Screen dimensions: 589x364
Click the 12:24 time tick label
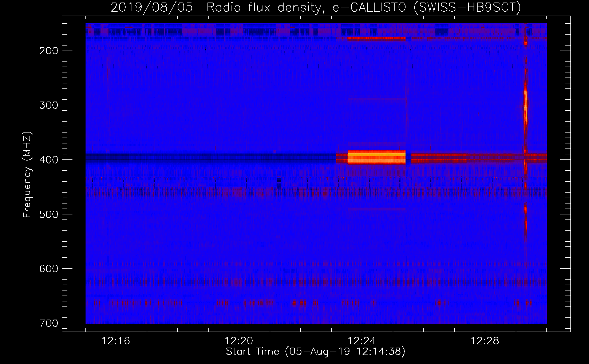coord(362,341)
